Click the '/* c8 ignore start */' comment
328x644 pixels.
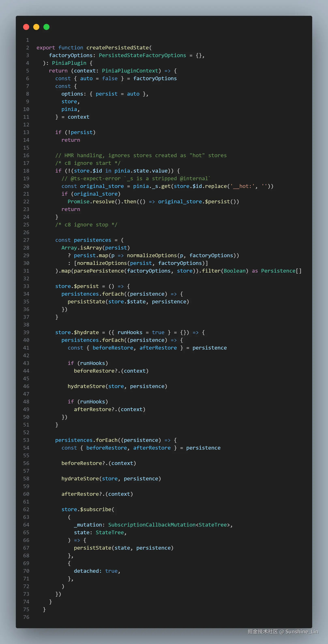(88, 163)
